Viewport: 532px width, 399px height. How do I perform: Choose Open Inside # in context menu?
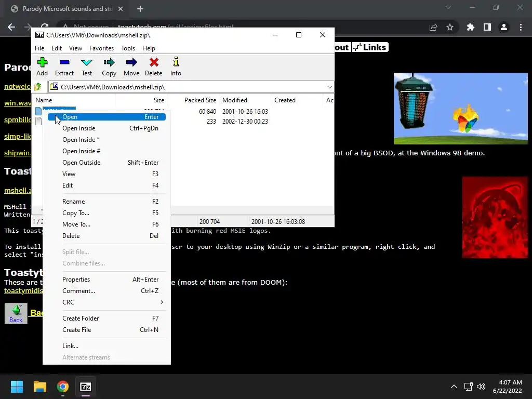(107, 151)
